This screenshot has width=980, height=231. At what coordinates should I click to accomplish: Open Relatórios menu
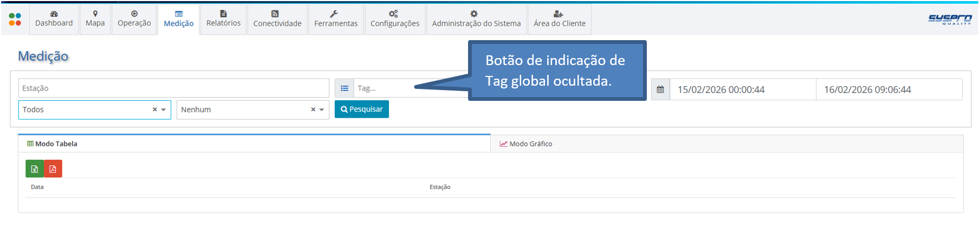[223, 19]
